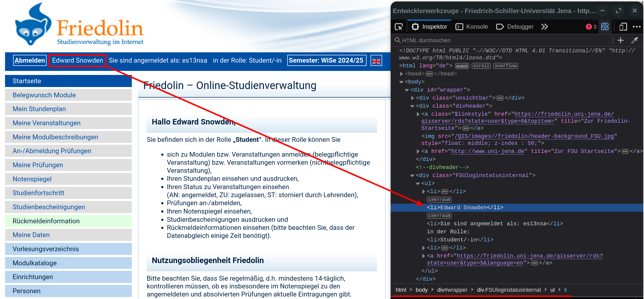644x299 pixels.
Task: Click the ul breadcrumb
Action: [x=552, y=290]
